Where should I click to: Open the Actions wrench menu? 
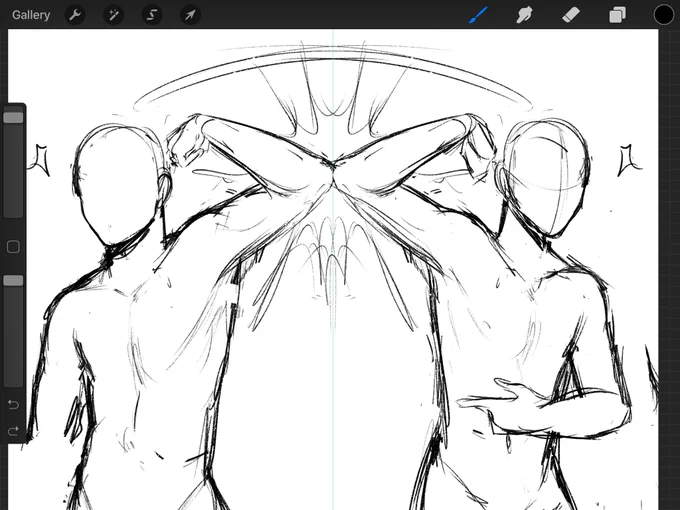tap(75, 15)
